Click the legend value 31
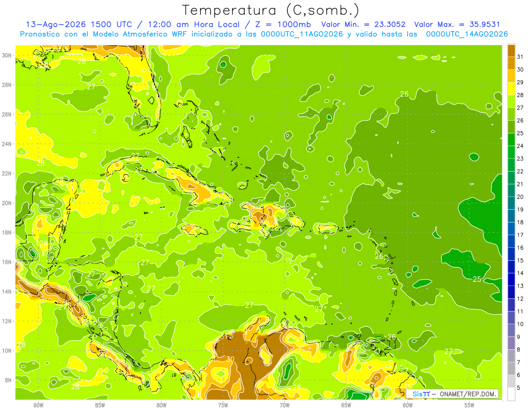 (x=520, y=57)
